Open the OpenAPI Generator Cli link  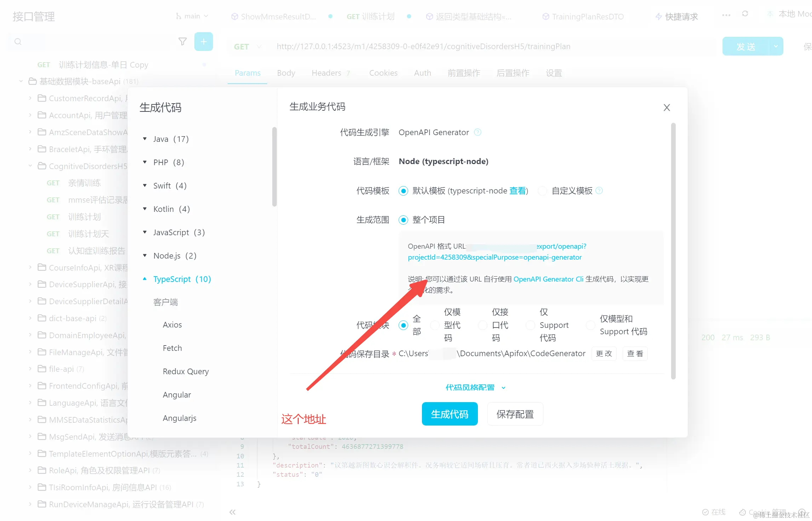pos(548,279)
